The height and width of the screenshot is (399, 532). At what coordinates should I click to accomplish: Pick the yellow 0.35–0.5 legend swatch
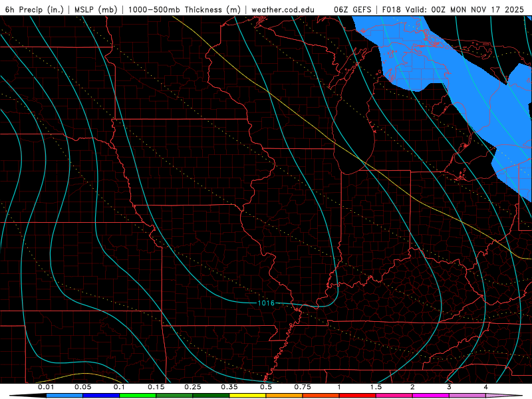247,396
